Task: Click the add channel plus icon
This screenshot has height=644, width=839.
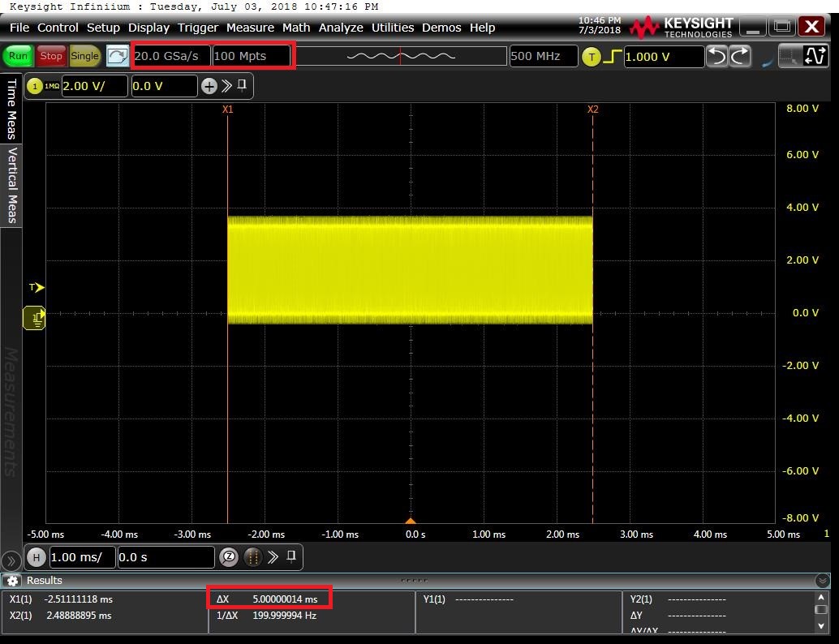Action: 209,86
